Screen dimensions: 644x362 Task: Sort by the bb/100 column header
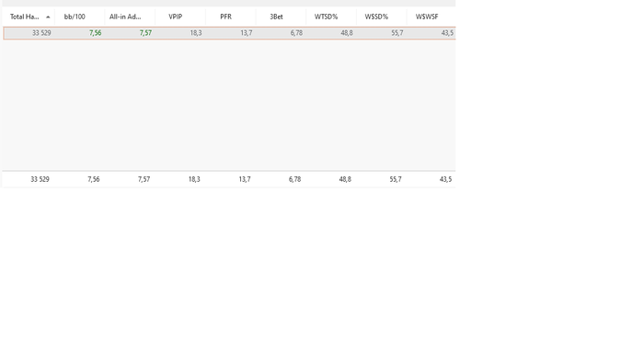pos(75,17)
